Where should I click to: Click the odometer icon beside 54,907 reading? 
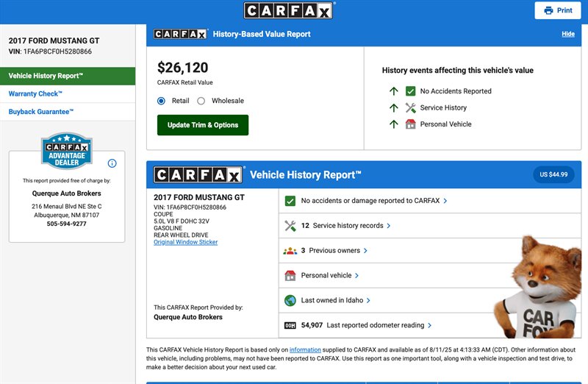click(290, 325)
